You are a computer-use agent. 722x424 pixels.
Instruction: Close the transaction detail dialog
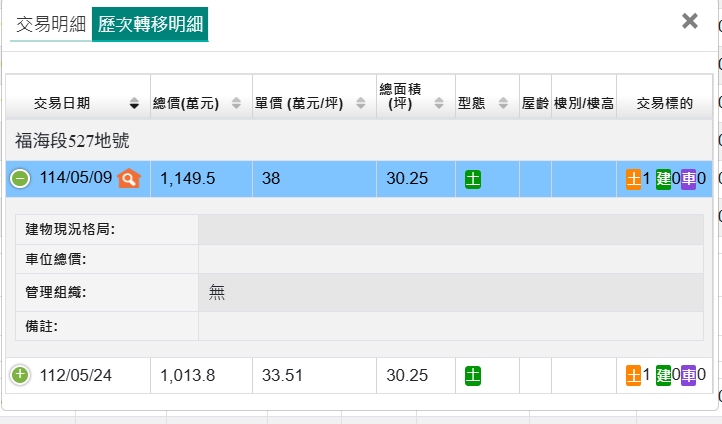689,21
